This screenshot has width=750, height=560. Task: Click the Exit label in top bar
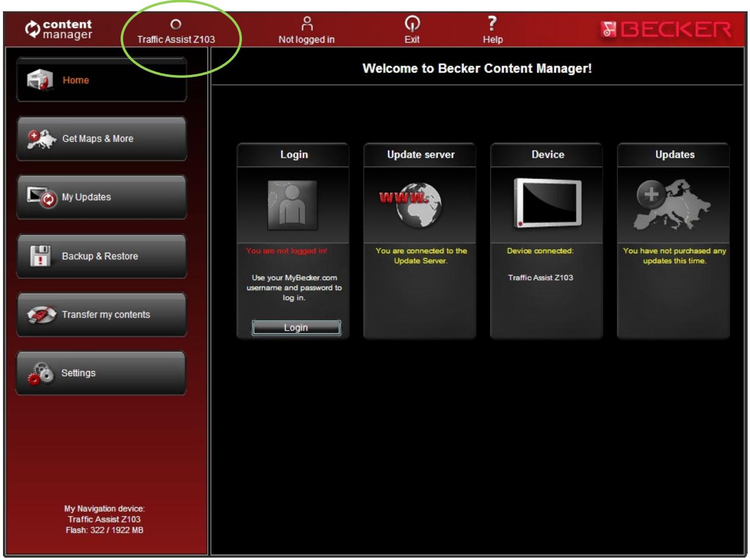pos(412,40)
